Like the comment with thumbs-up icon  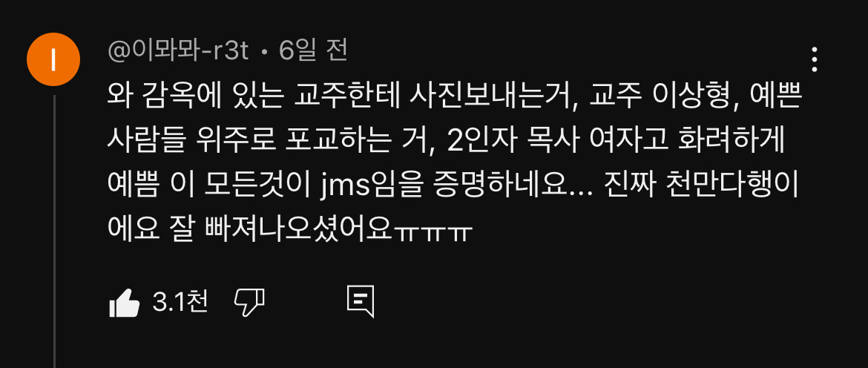click(125, 303)
